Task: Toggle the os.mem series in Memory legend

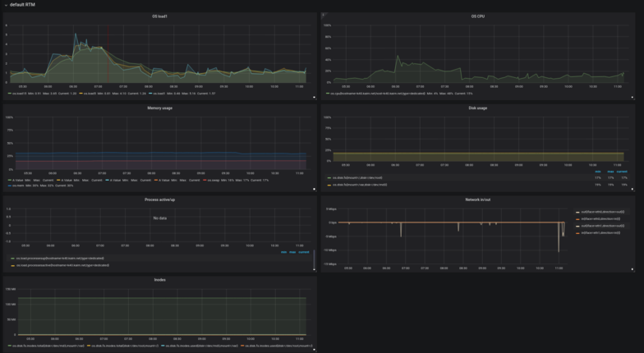Action: click(x=18, y=186)
